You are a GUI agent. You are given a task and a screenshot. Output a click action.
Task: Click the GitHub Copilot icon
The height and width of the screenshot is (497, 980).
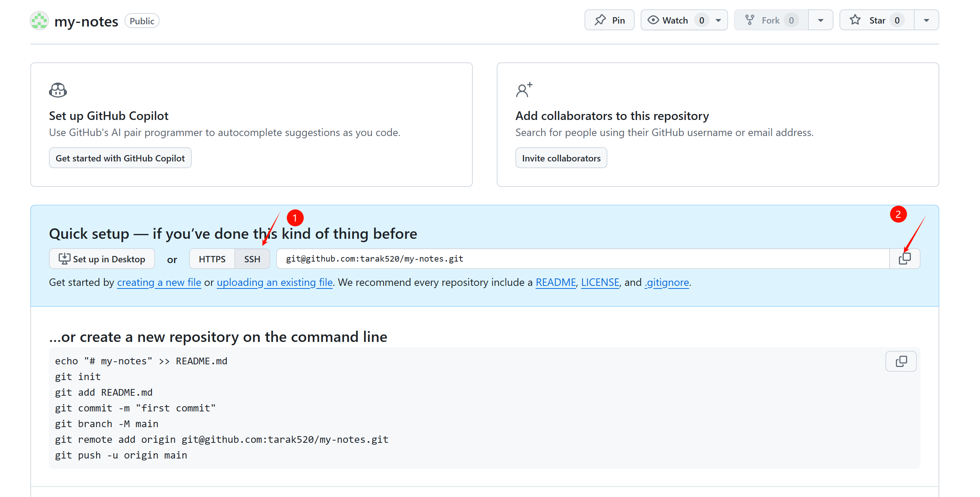[x=58, y=90]
